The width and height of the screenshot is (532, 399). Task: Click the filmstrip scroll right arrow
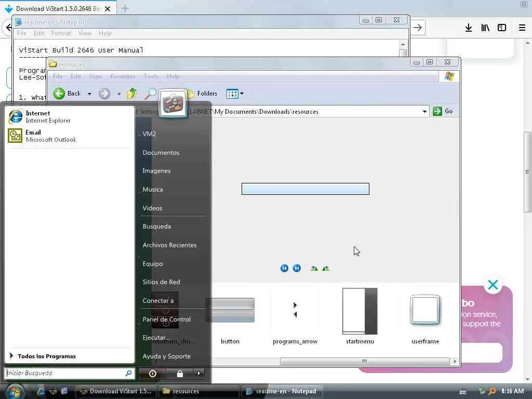(x=455, y=362)
